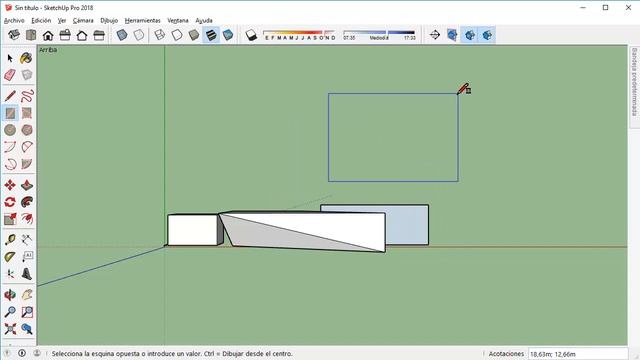Viewport: 640px width, 360px height.
Task: Pick the Paint Bucket tool
Action: (27, 58)
